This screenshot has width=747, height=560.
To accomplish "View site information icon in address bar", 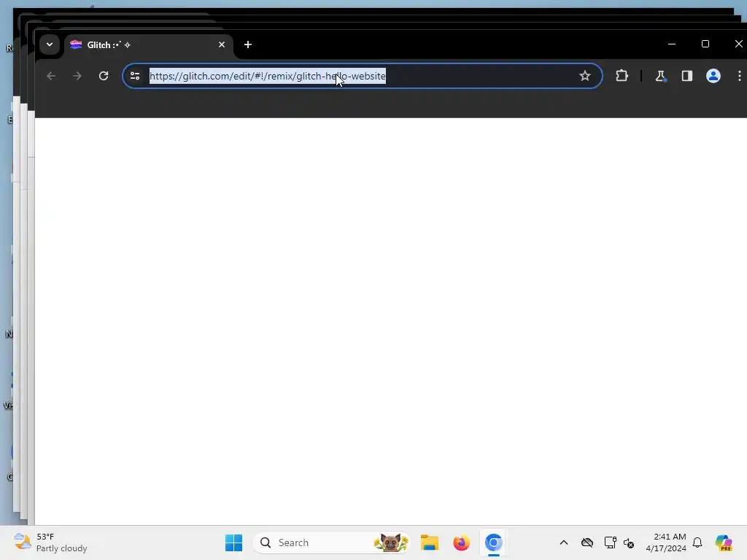I will click(135, 76).
